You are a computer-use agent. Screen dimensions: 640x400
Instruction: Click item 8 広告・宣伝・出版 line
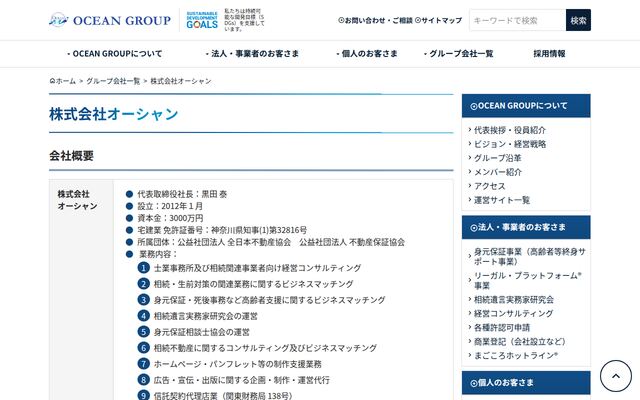(x=242, y=380)
